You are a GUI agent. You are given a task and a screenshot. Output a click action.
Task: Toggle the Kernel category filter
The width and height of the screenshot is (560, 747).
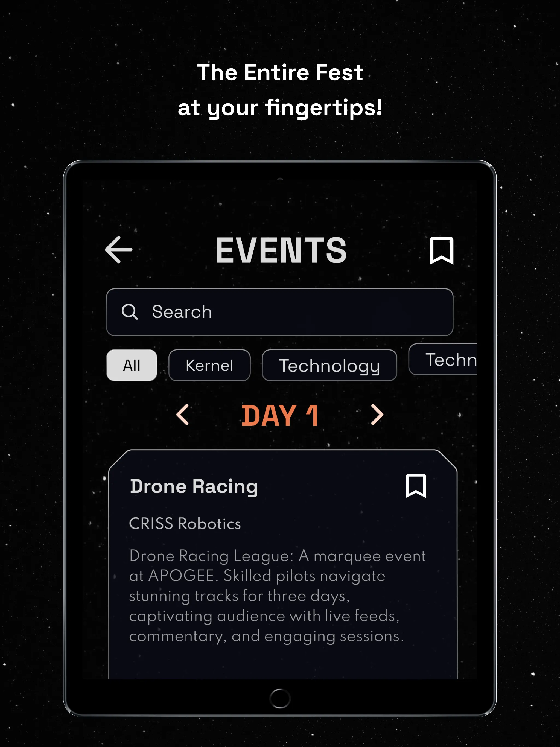[x=210, y=365]
